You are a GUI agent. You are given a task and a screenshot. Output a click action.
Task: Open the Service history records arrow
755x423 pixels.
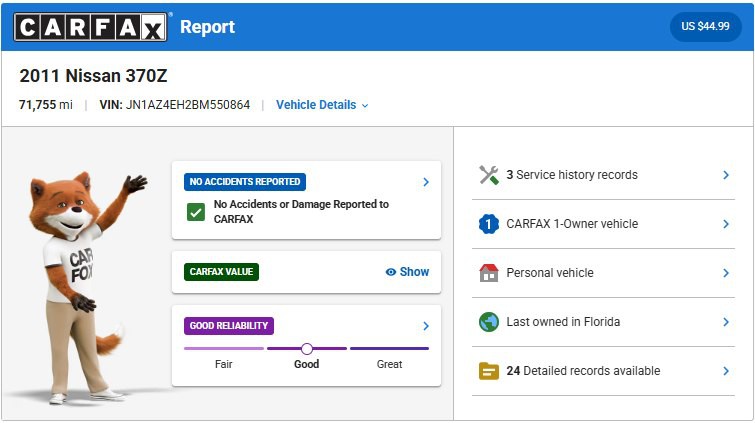point(726,175)
